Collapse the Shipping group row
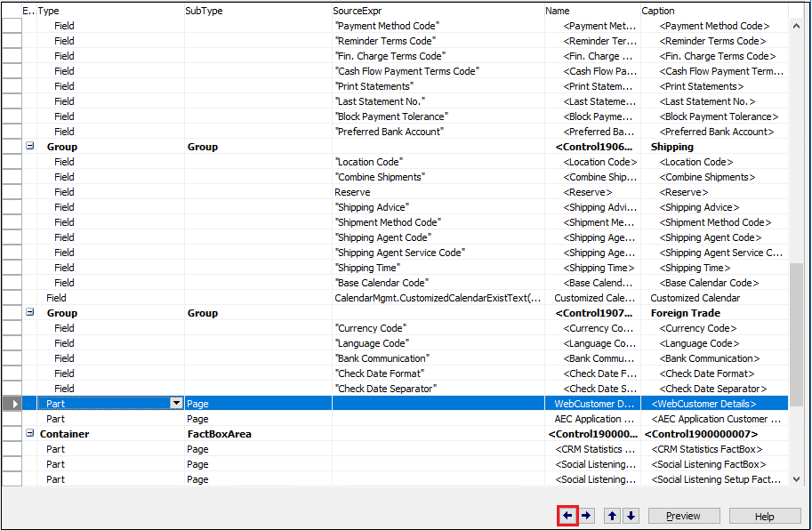 point(29,146)
